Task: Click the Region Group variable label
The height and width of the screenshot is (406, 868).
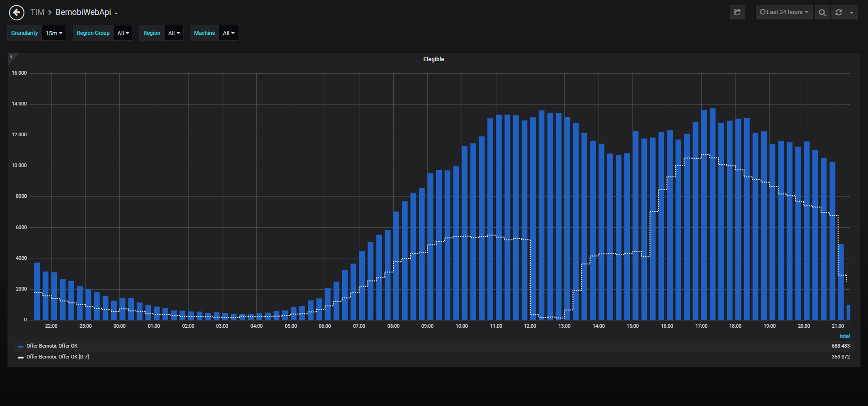Action: [x=93, y=33]
